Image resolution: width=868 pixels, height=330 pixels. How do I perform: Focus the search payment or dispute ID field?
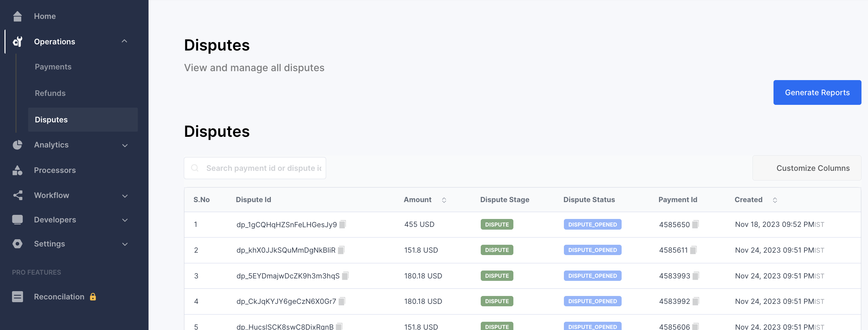tap(263, 168)
